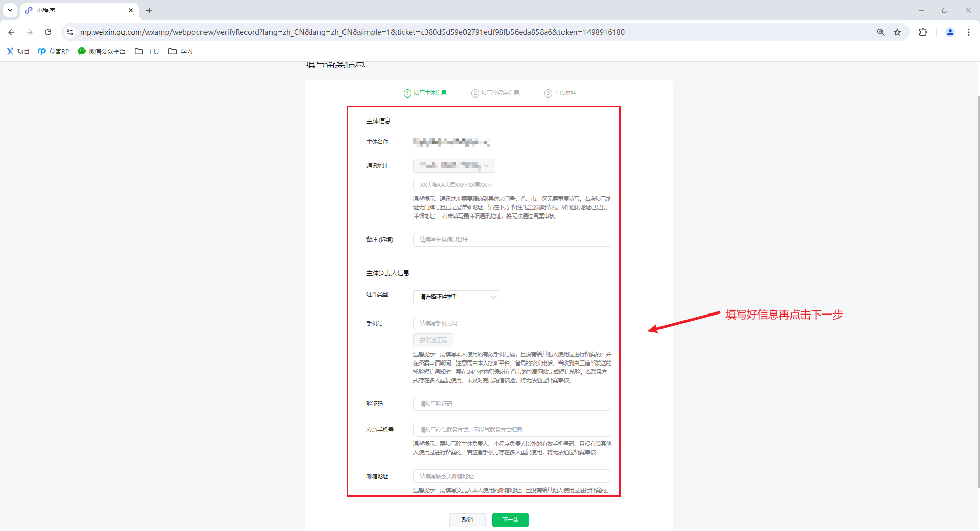Click the browser forward arrow
980x531 pixels.
click(x=30, y=32)
